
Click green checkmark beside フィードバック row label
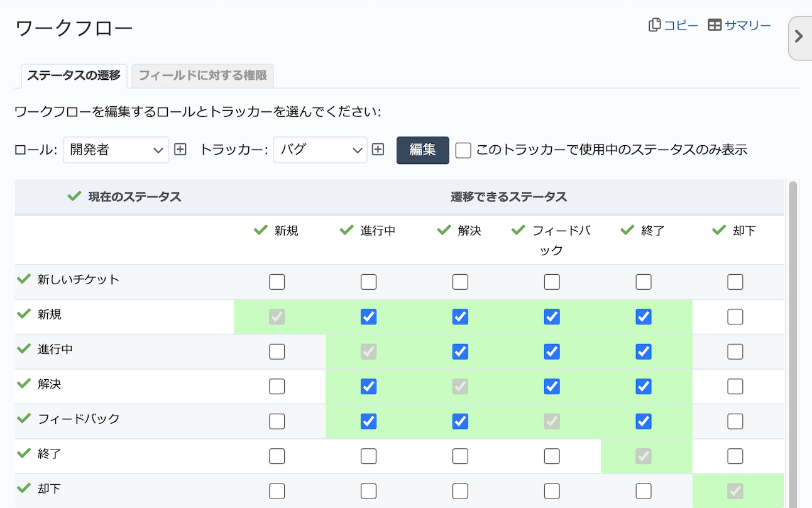(24, 418)
